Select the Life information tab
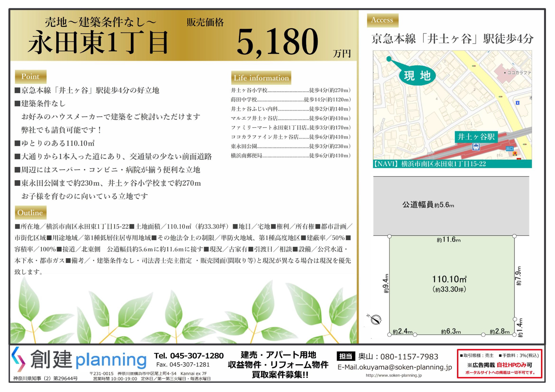Image resolution: width=555 pixels, height=392 pixels. [x=261, y=78]
